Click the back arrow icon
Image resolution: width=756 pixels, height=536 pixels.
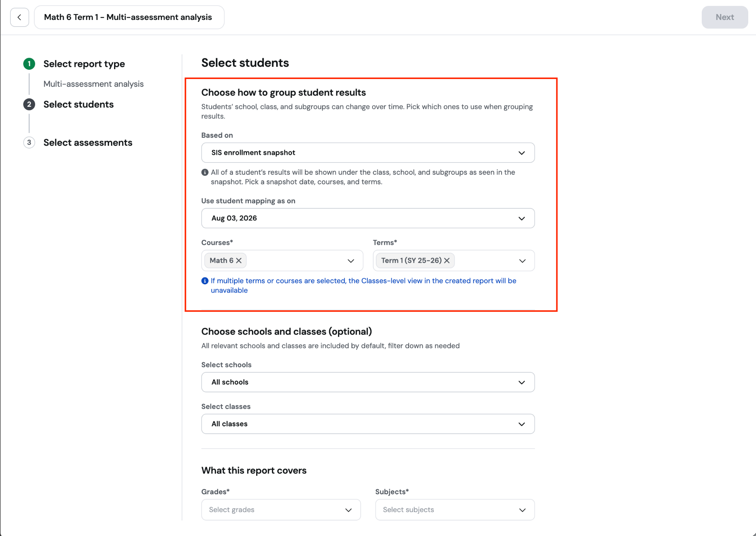click(19, 17)
